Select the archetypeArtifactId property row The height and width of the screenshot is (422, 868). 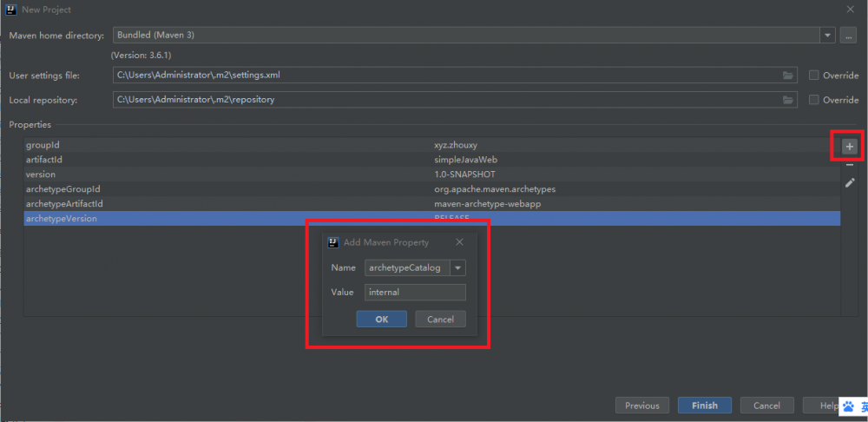[431, 204]
